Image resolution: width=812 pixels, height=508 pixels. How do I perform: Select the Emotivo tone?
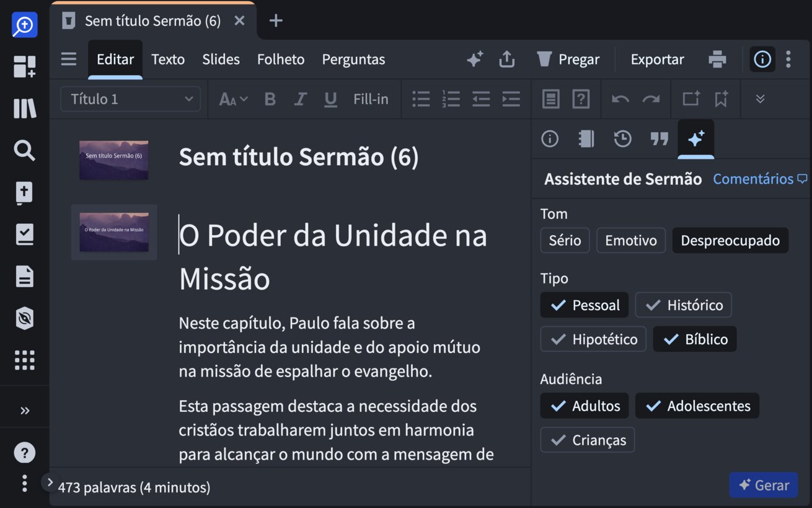pos(630,240)
